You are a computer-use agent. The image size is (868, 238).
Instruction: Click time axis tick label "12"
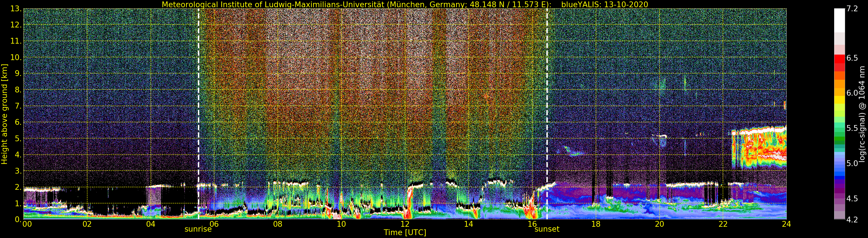click(405, 224)
